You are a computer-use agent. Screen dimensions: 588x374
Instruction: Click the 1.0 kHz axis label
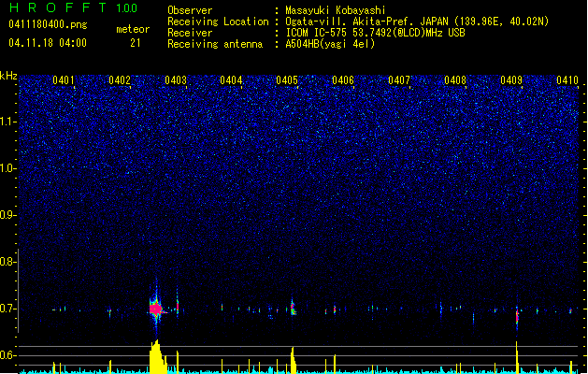[x=8, y=168]
